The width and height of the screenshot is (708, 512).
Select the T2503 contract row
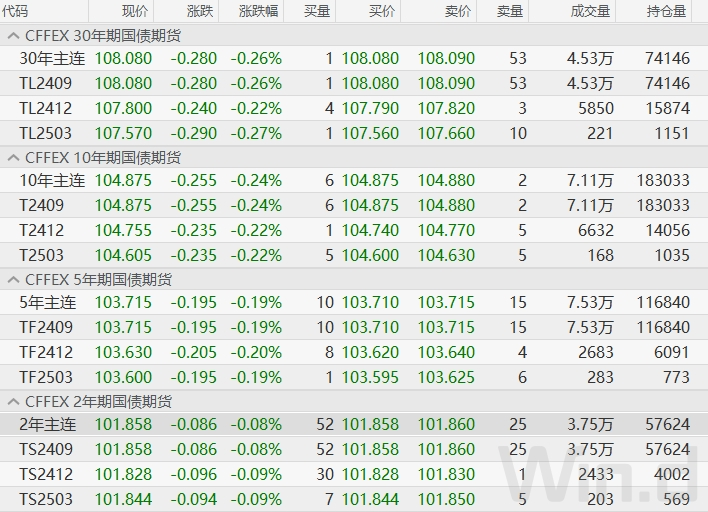[354, 255]
